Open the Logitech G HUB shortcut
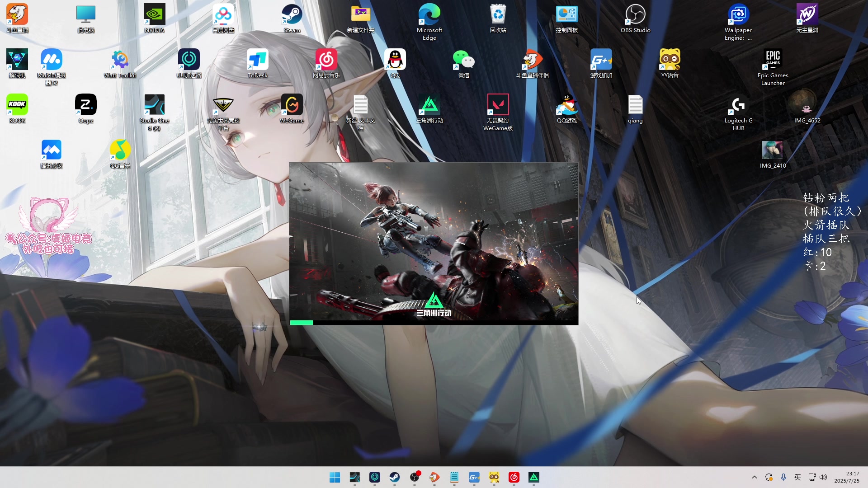The height and width of the screenshot is (488, 868). tap(739, 113)
